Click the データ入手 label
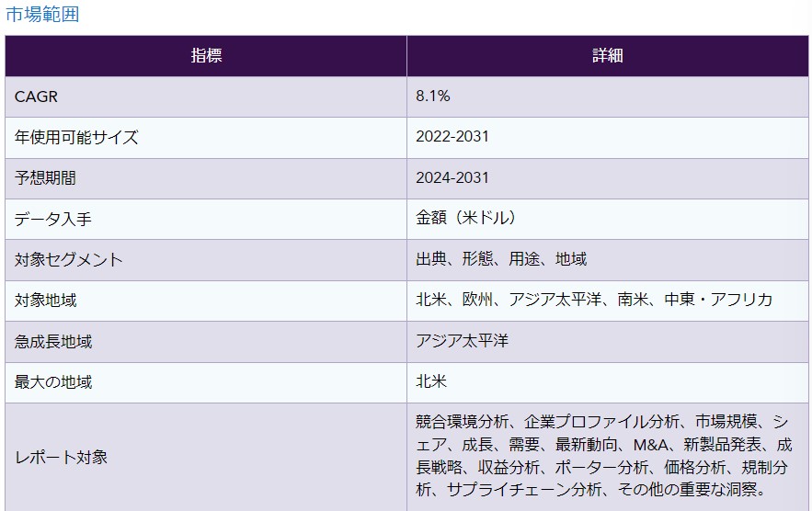 click(x=53, y=219)
